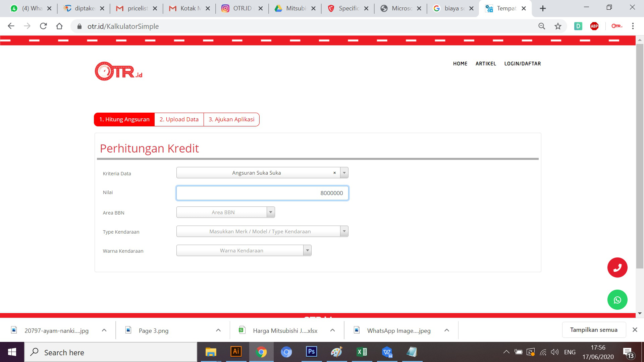Viewport: 644px width, 362px height.
Task: Open the zoom magnifier icon in address bar
Action: coord(542,26)
